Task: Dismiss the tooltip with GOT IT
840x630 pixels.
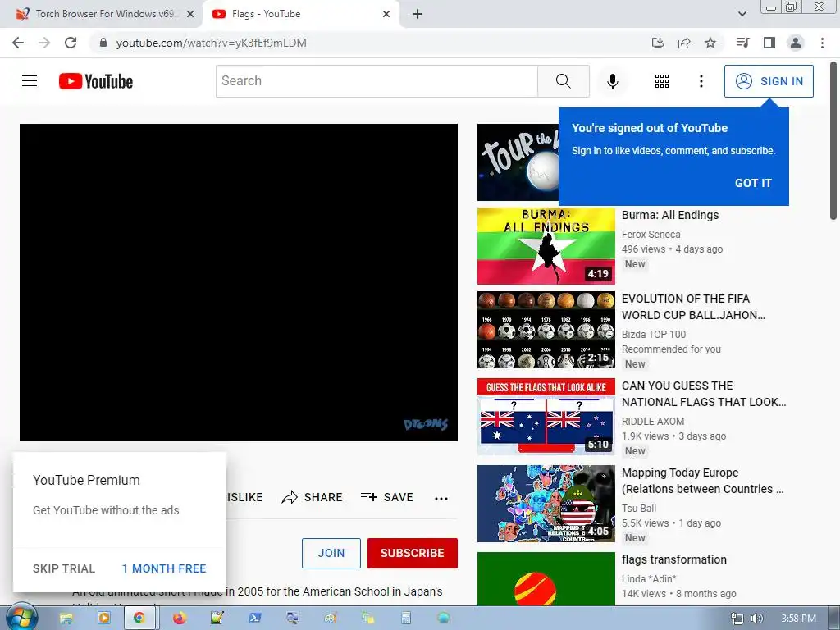Action: pyautogui.click(x=753, y=183)
